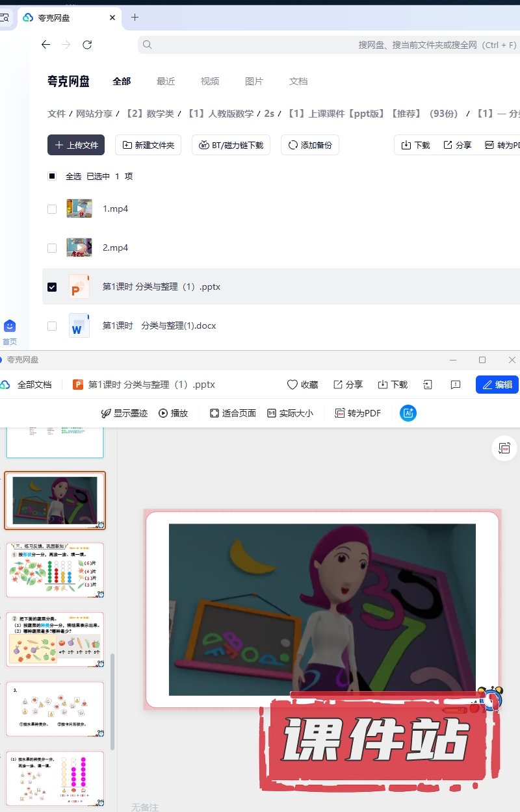Click the floating PDF convert icon

pyautogui.click(x=504, y=448)
